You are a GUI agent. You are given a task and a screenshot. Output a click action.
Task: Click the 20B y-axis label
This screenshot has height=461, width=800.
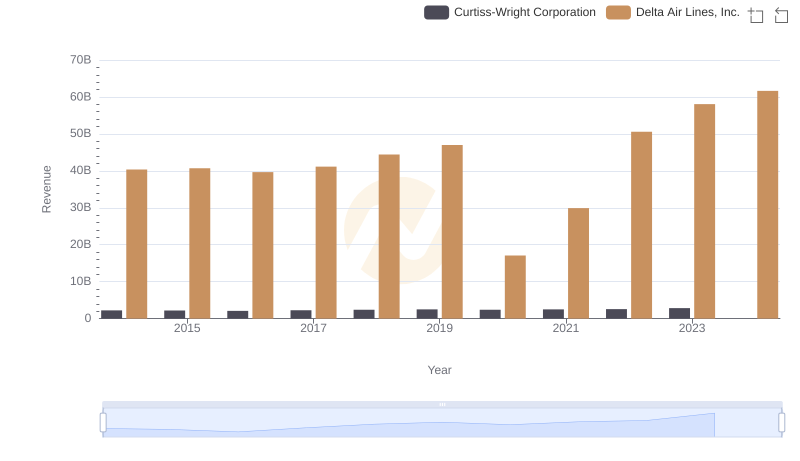81,244
